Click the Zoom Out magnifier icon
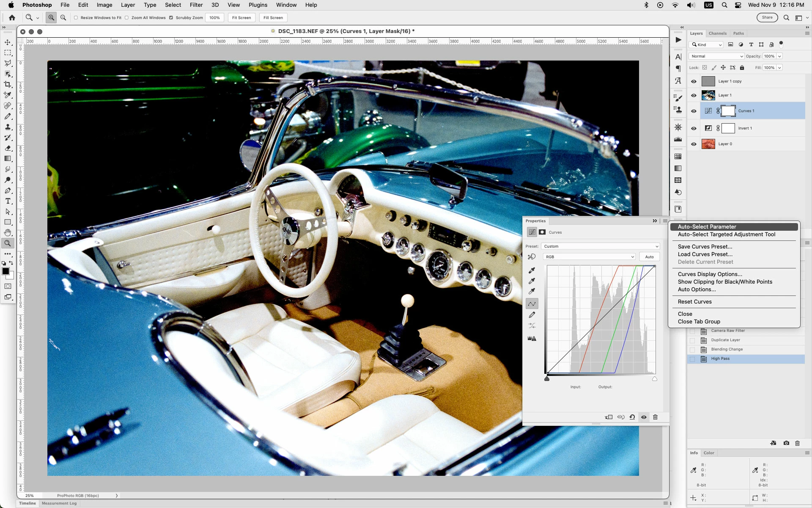Viewport: 812px width, 508px height. pyautogui.click(x=63, y=17)
